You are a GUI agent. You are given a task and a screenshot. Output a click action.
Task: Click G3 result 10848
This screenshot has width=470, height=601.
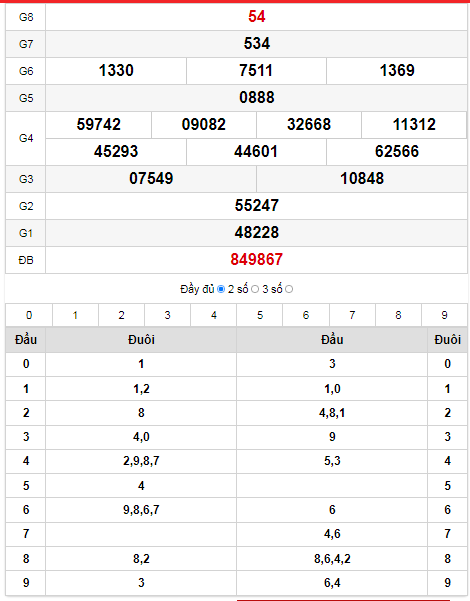pos(362,179)
